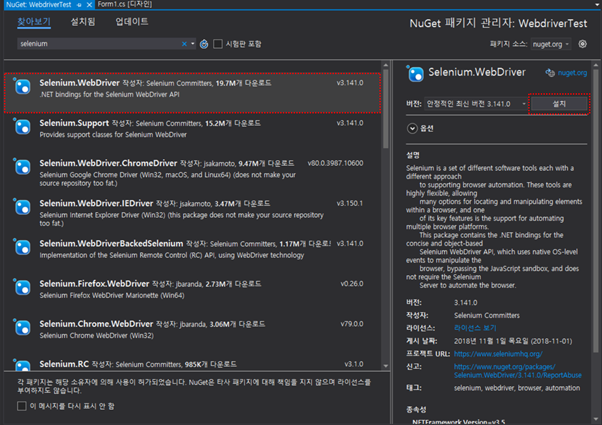Open the document tabs overflow dropdown
Image resolution: width=602 pixels, height=425 pixels.
[597, 5]
